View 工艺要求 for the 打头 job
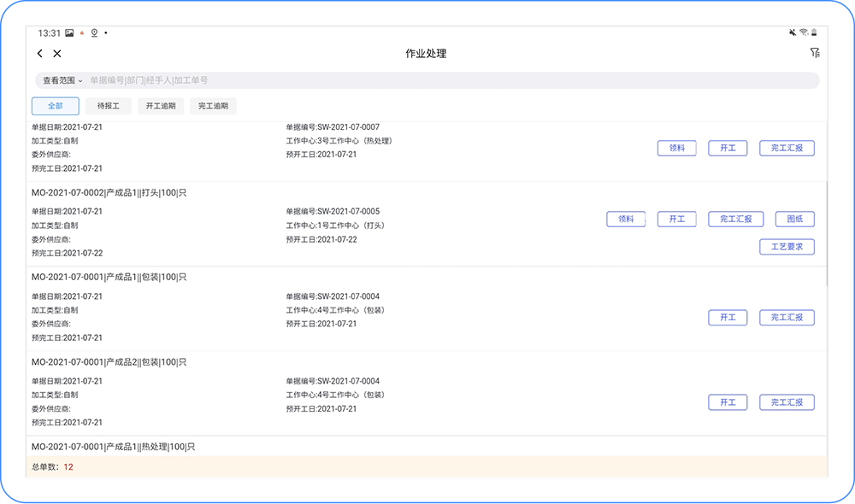 tap(787, 247)
